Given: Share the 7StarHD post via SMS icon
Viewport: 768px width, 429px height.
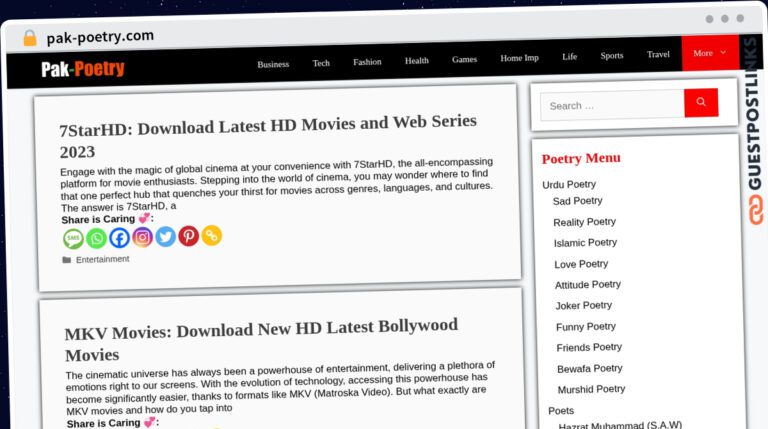Looking at the screenshot, I should [x=73, y=239].
